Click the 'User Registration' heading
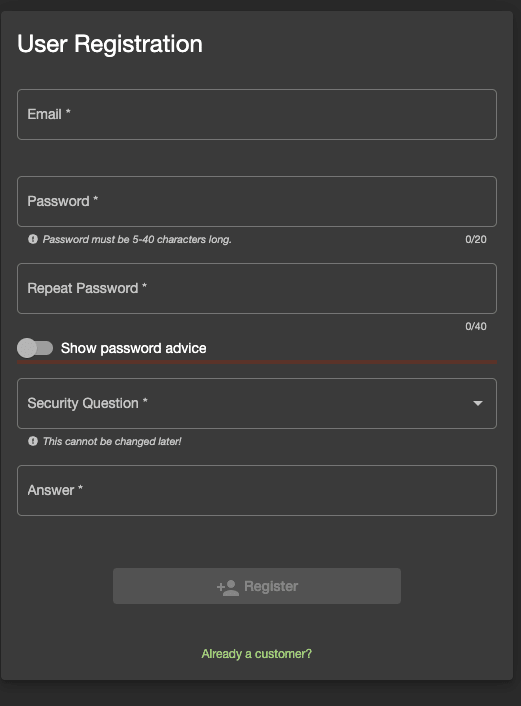The image size is (521, 706). pos(110,44)
